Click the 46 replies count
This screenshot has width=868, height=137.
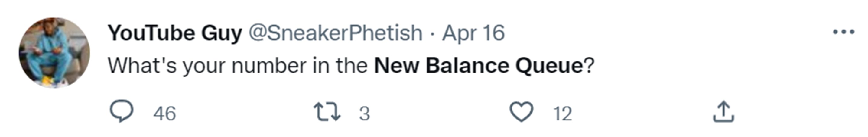(164, 114)
